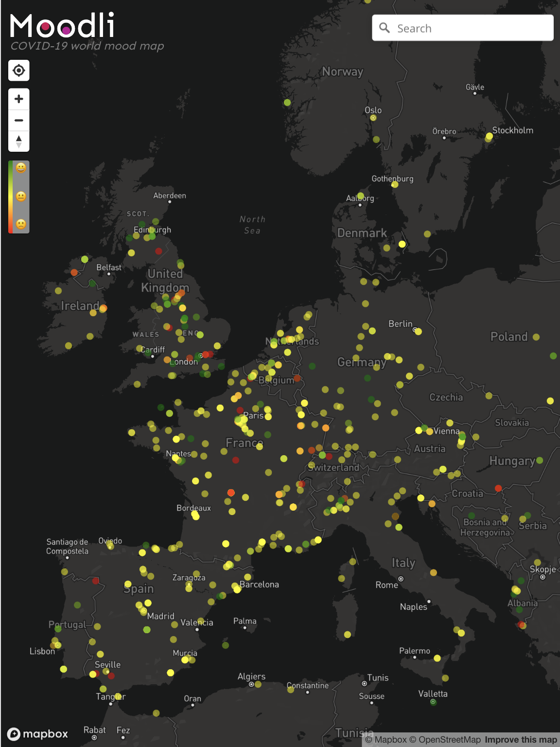This screenshot has height=747, width=560.
Task: Click the France country label
Action: pyautogui.click(x=245, y=443)
